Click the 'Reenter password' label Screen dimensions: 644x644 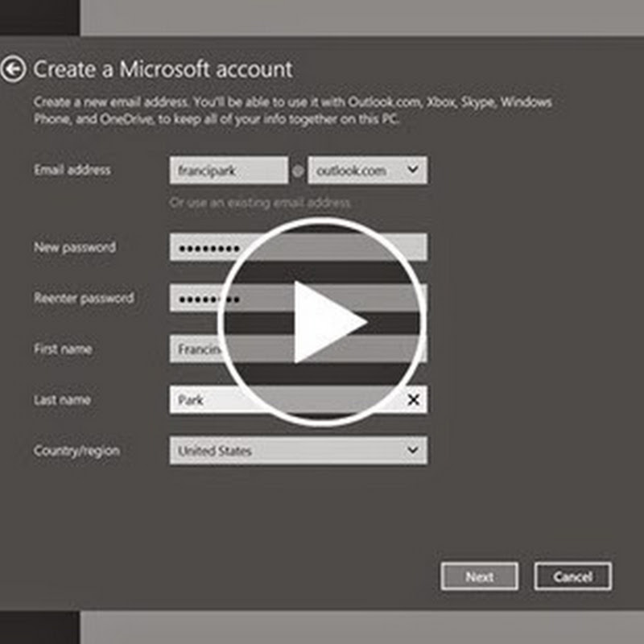coord(84,298)
